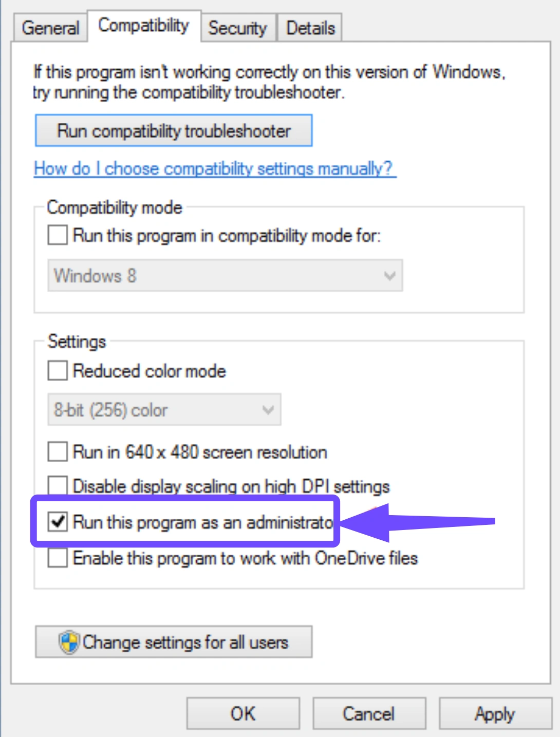Enable Disable display scaling on high DPI
Screen dimensions: 560x737
(58, 485)
